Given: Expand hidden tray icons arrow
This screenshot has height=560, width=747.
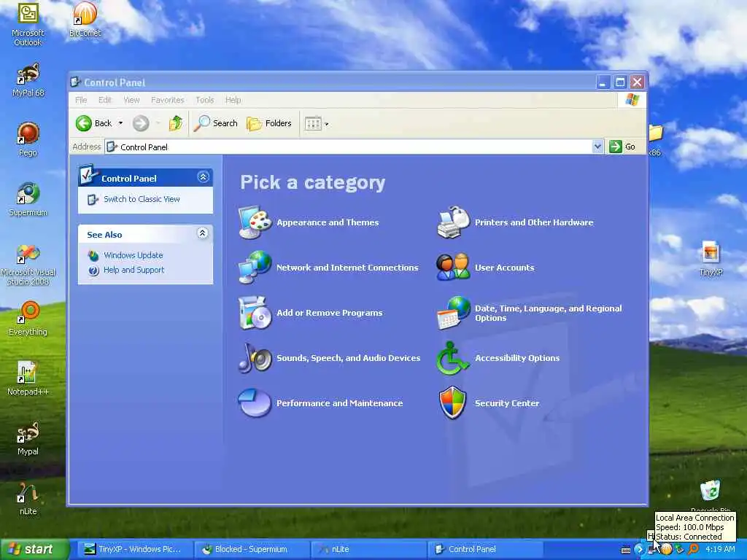Looking at the screenshot, I should click(639, 550).
